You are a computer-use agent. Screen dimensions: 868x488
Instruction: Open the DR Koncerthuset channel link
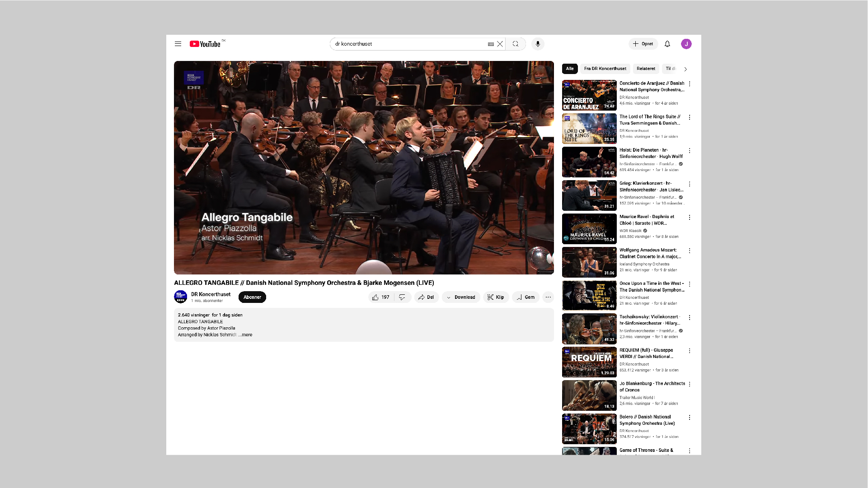[x=211, y=294]
